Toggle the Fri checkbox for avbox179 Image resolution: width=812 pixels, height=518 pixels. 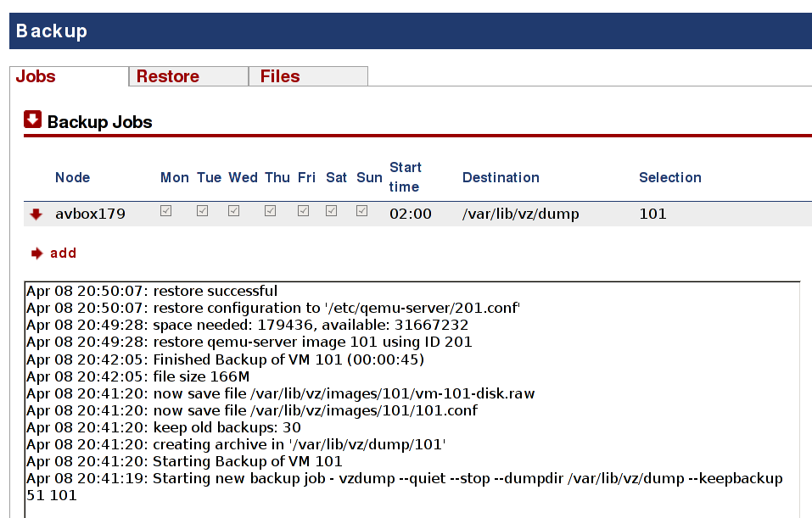click(x=304, y=210)
